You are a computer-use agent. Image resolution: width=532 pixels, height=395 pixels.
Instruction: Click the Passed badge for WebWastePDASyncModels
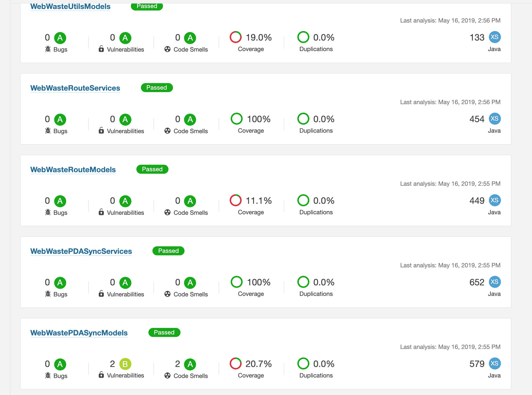[x=164, y=332]
